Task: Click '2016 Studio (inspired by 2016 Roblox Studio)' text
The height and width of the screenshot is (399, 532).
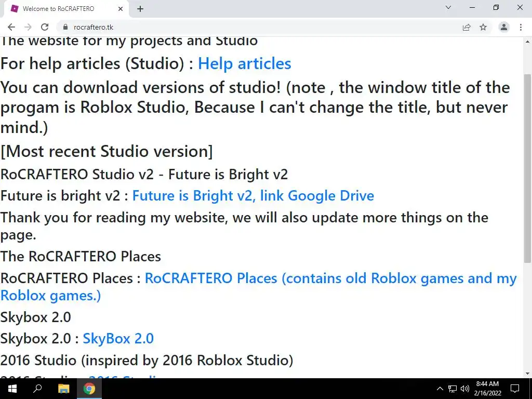Action: 147,361
